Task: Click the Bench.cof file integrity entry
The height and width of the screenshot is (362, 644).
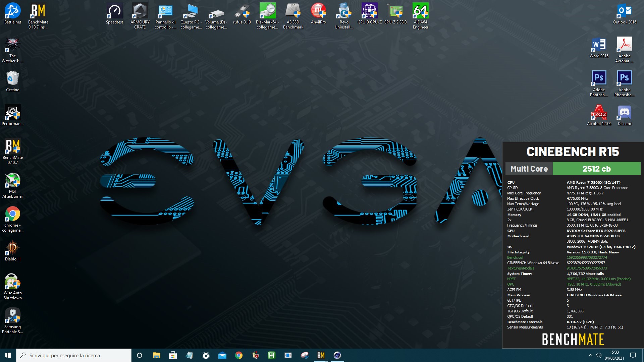Action: tap(515, 257)
